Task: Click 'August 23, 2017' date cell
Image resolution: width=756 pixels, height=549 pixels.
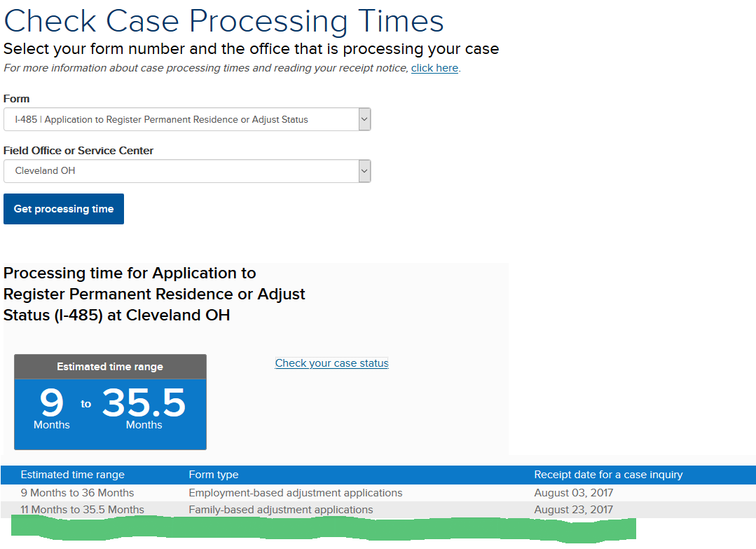Action: coord(574,510)
